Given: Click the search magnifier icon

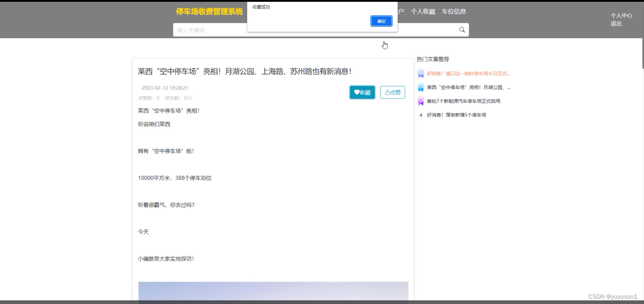Looking at the screenshot, I should coord(462,30).
